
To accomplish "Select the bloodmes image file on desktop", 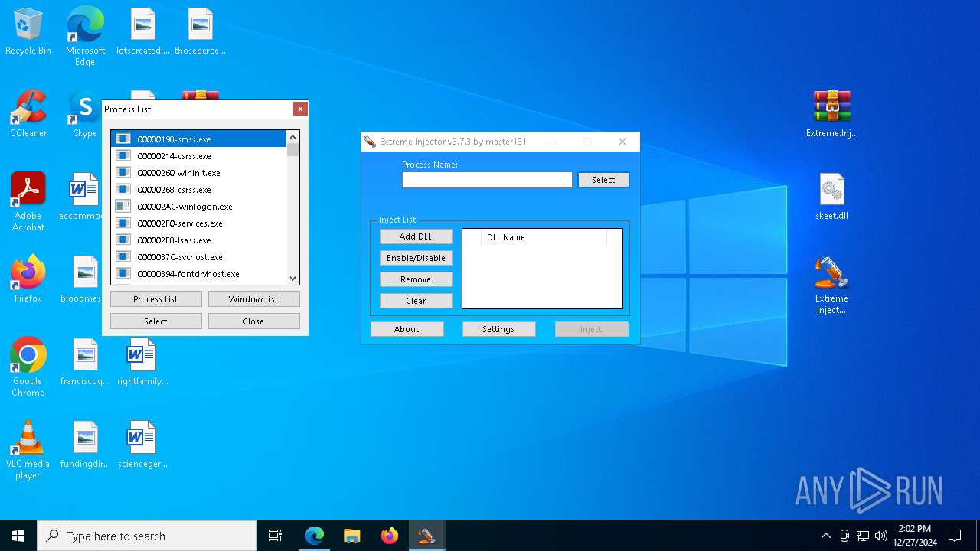I will click(x=83, y=279).
